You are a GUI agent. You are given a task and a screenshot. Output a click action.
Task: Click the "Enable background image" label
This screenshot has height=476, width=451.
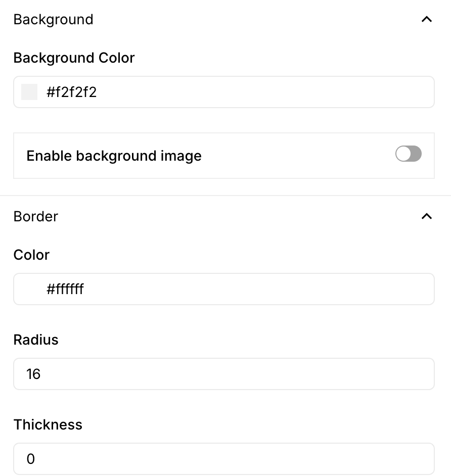(x=114, y=156)
